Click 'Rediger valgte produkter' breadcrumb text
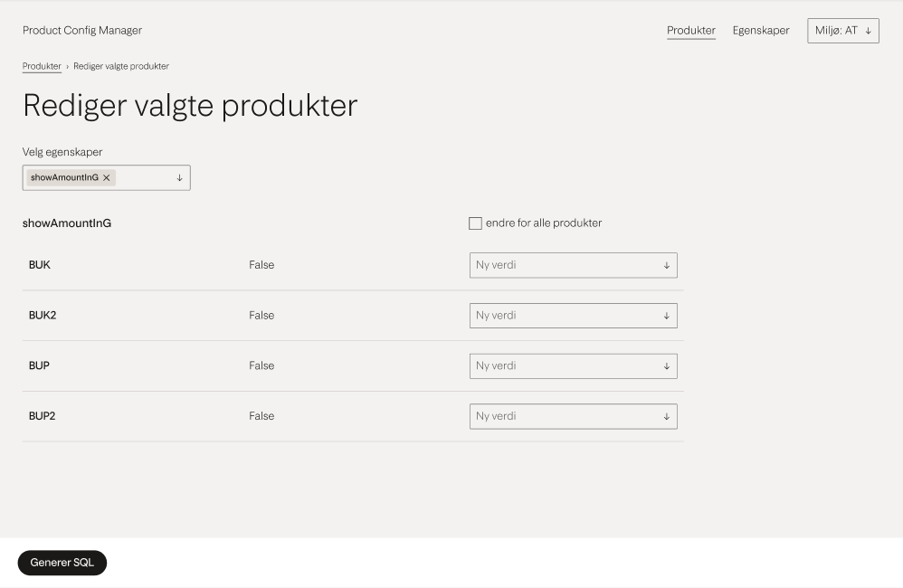The width and height of the screenshot is (903, 588). 121,66
